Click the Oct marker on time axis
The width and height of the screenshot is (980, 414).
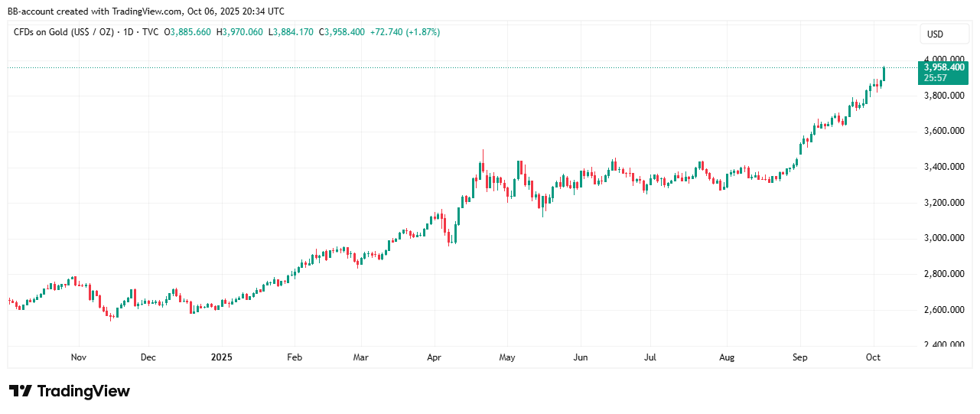pyautogui.click(x=873, y=357)
